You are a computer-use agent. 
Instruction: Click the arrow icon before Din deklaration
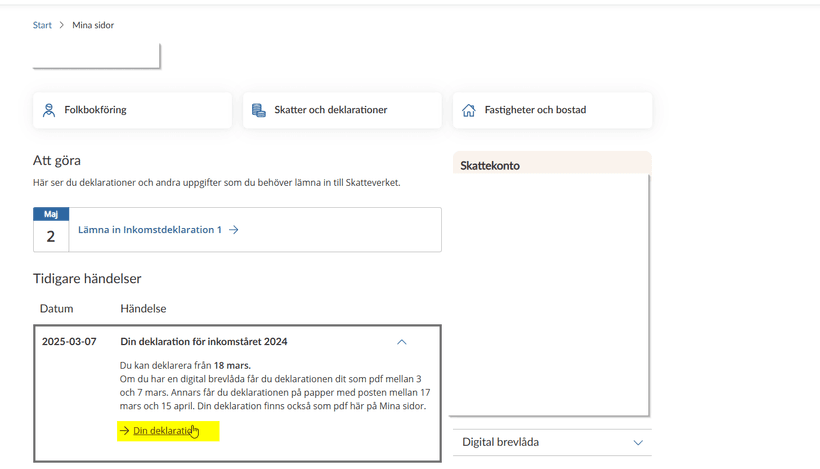click(x=125, y=431)
